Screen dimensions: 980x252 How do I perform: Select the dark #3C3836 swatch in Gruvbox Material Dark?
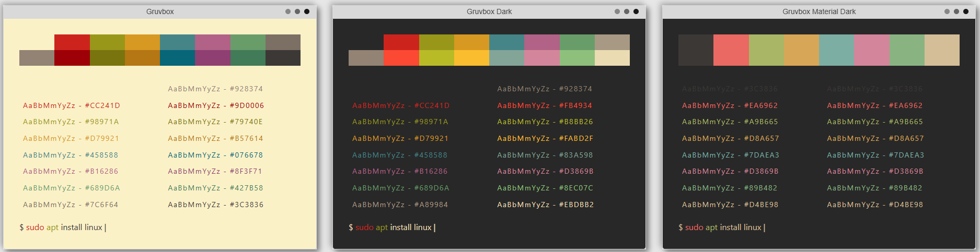(x=696, y=50)
